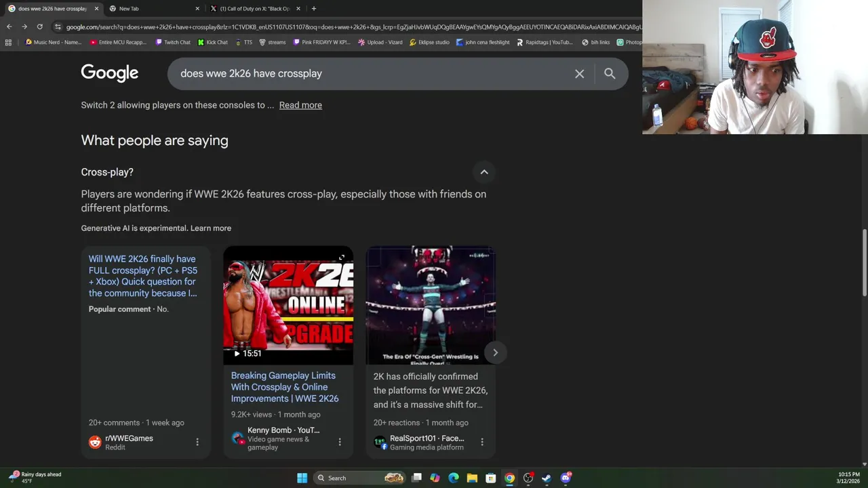
Task: Open File Explorer from the taskbar
Action: coord(472,478)
